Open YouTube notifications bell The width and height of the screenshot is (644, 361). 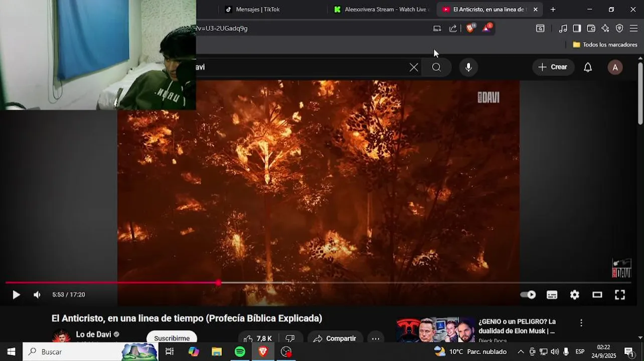pyautogui.click(x=588, y=67)
